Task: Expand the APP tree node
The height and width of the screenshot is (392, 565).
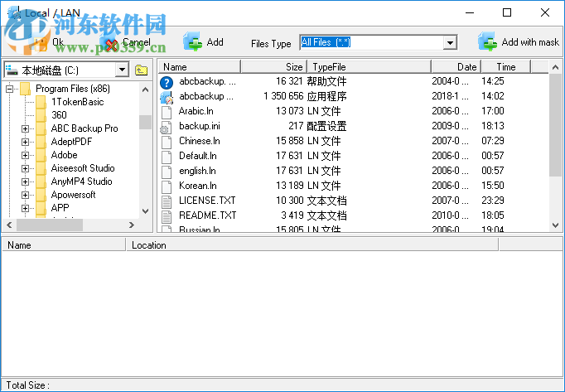Action: [x=25, y=209]
